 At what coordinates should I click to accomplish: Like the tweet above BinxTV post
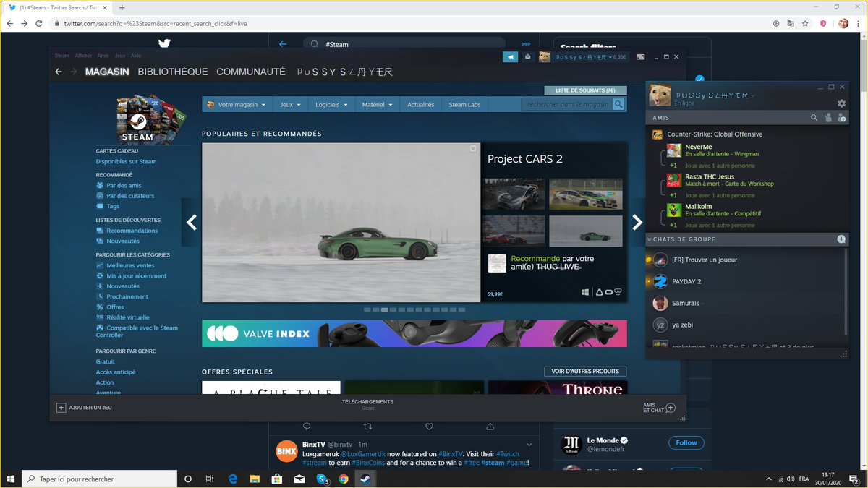430,427
